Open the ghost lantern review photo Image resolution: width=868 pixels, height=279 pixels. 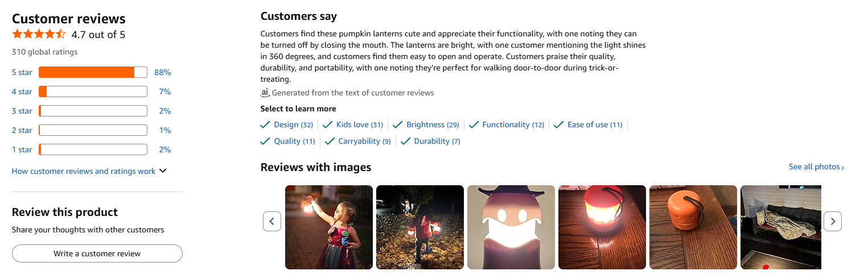pos(511,227)
